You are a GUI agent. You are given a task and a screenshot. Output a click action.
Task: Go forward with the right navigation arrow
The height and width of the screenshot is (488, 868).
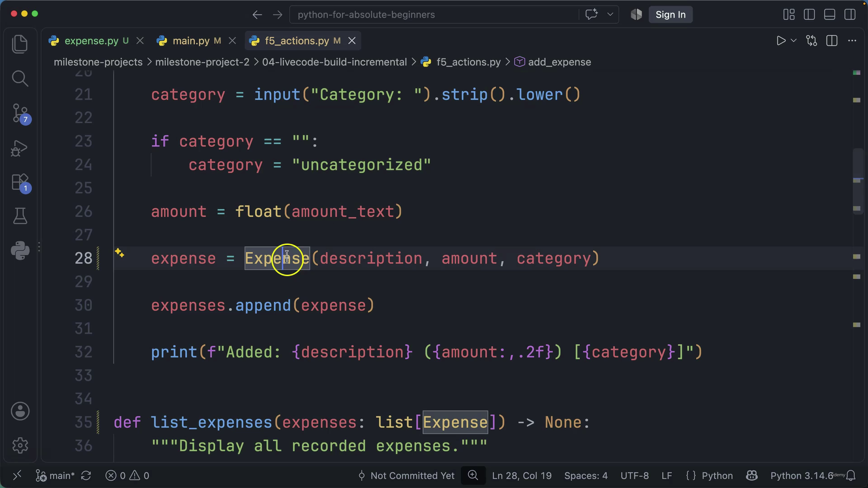(278, 14)
